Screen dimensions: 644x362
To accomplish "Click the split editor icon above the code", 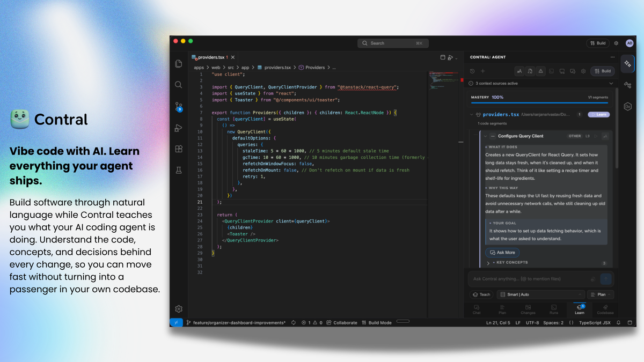I will (x=443, y=57).
